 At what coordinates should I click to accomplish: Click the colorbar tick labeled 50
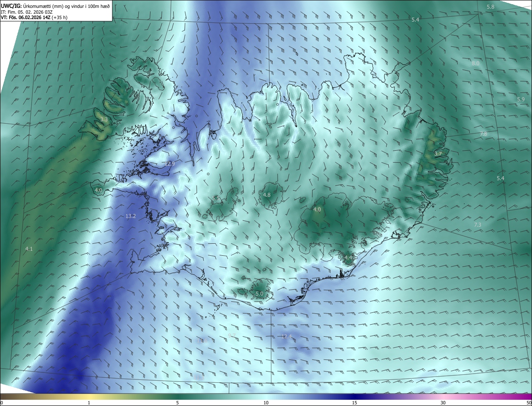coord(529,403)
